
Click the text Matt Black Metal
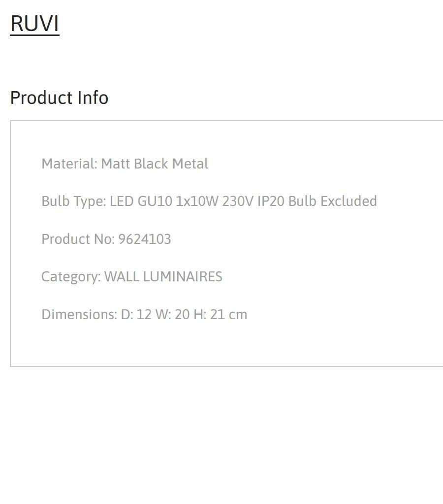tap(155, 164)
